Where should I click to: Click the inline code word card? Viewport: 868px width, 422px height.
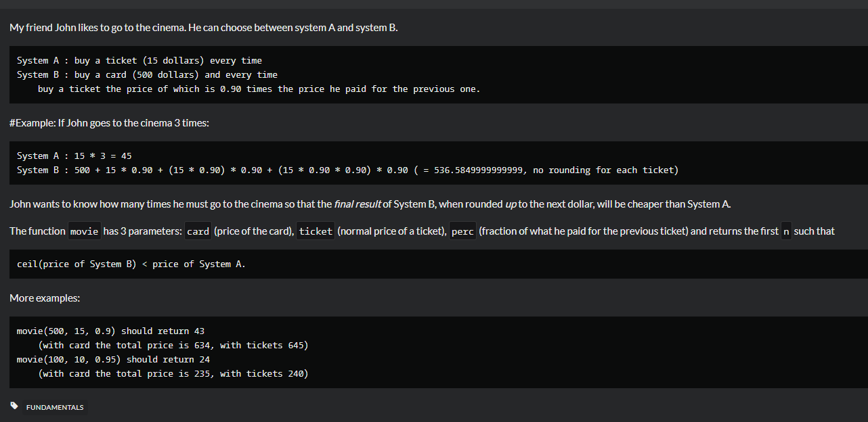[198, 231]
